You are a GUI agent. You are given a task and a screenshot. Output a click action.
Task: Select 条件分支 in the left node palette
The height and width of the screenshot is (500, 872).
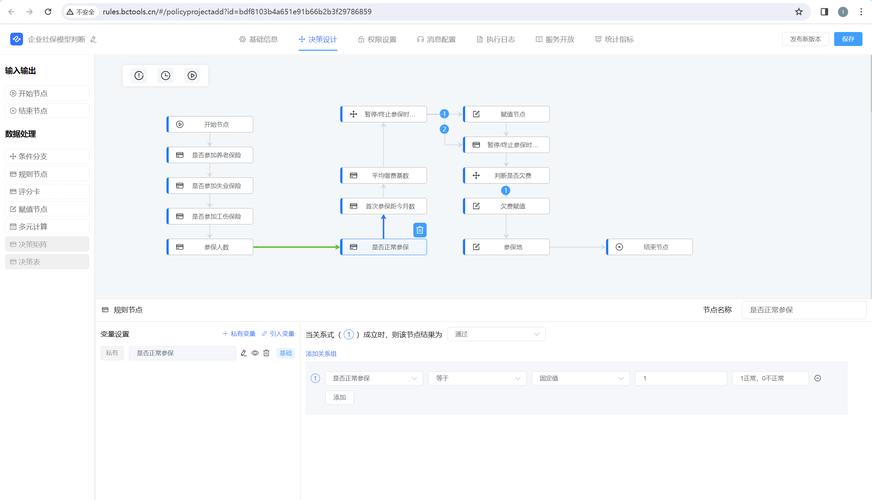point(47,157)
